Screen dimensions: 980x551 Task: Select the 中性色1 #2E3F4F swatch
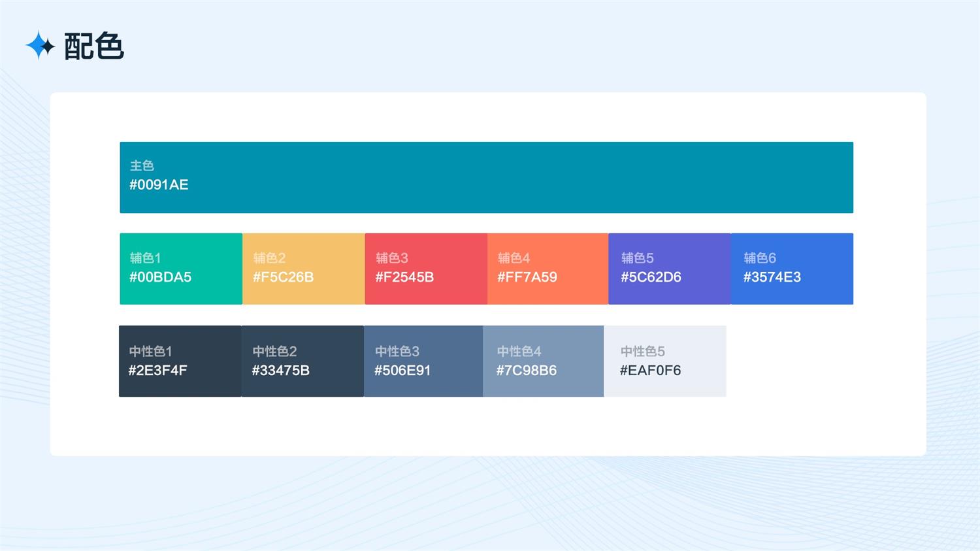[180, 361]
